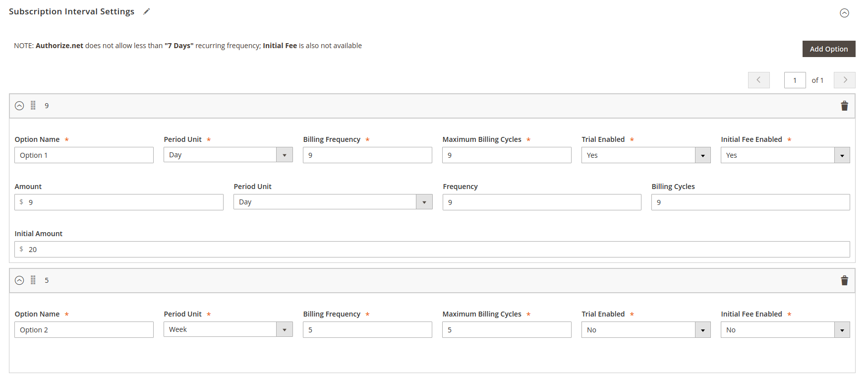This screenshot has width=868, height=384.
Task: Delete Option 2 using its trash icon
Action: point(844,280)
